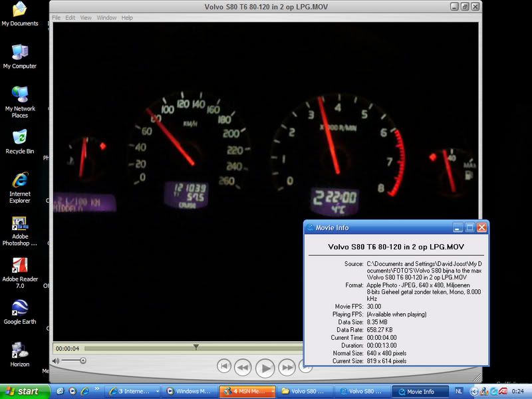The width and height of the screenshot is (532, 399).
Task: Click the video frame showing the dashboard
Action: pyautogui.click(x=265, y=182)
